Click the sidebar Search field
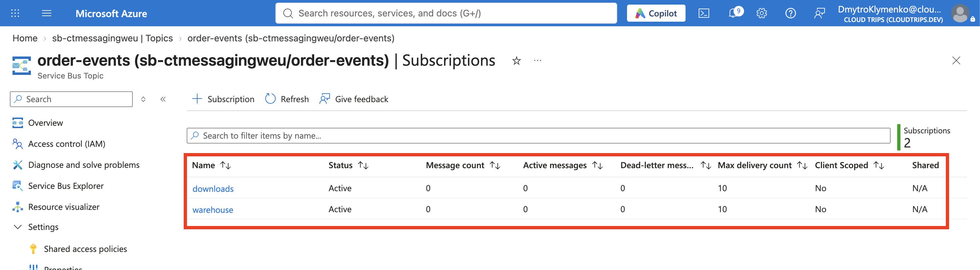The height and width of the screenshot is (270, 980). [71, 99]
